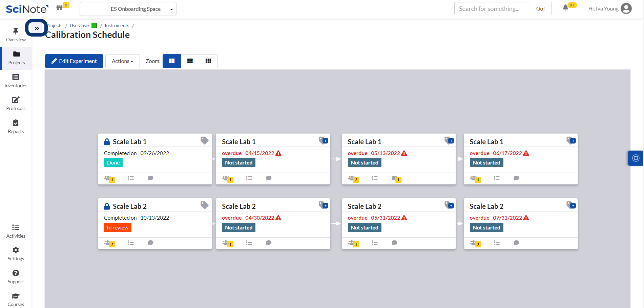Viewport: 644px width, 308px height.
Task: Expand the sidebar navigation chevron
Action: [37, 28]
